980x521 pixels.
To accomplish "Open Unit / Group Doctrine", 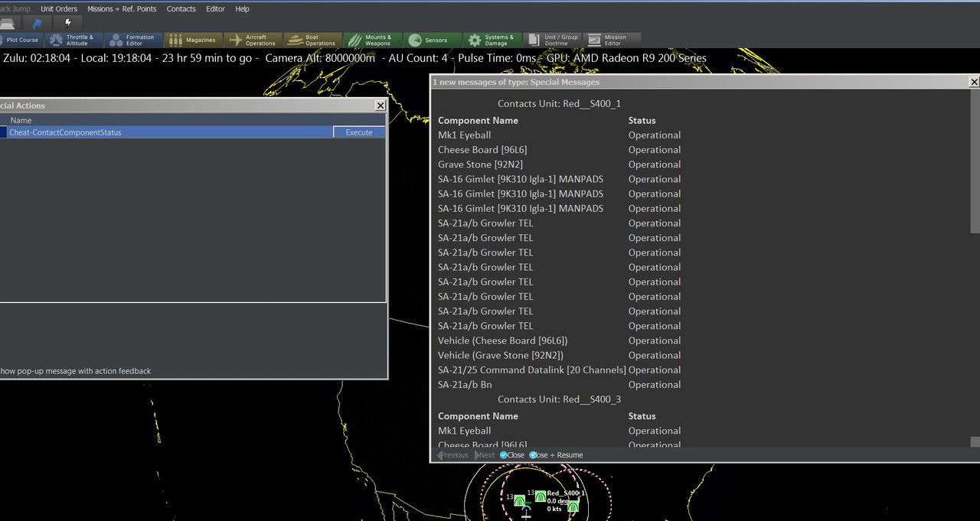I will coord(551,40).
